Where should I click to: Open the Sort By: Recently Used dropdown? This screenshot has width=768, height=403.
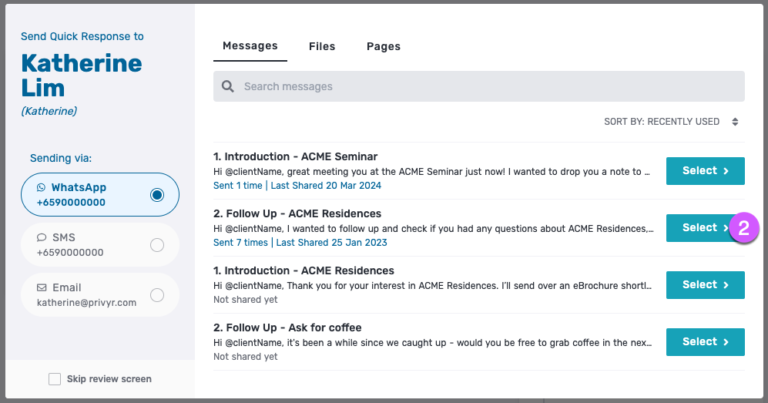tap(671, 122)
